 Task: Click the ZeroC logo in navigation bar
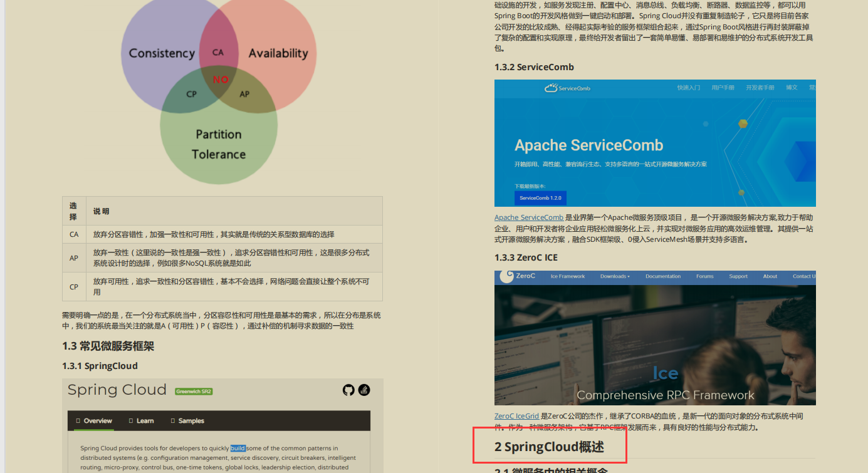point(518,276)
